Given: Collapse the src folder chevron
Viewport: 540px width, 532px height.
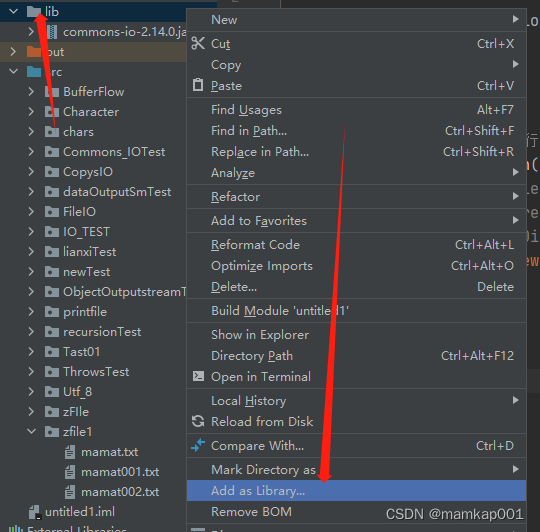Looking at the screenshot, I should point(13,72).
